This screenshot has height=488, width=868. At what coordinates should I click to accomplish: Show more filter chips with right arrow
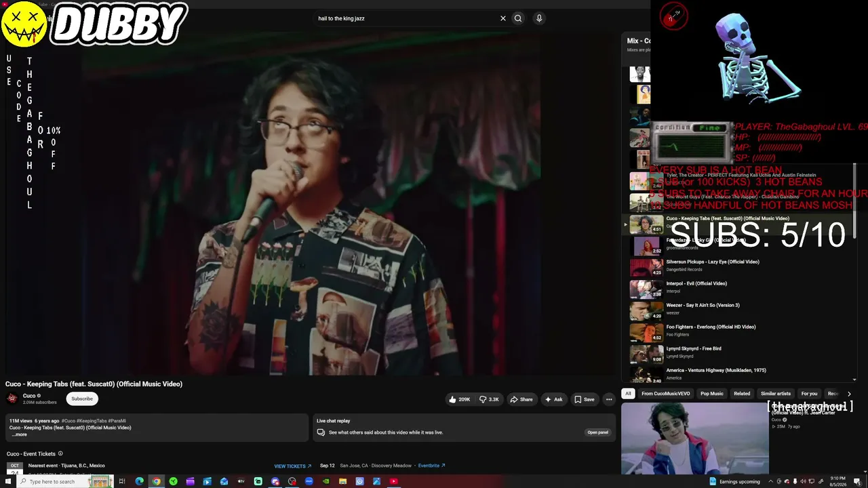849,393
